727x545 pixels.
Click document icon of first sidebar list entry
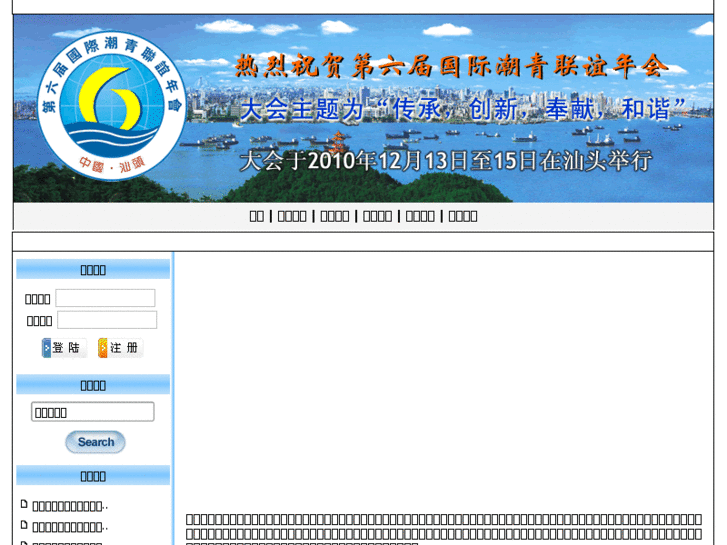(24, 504)
